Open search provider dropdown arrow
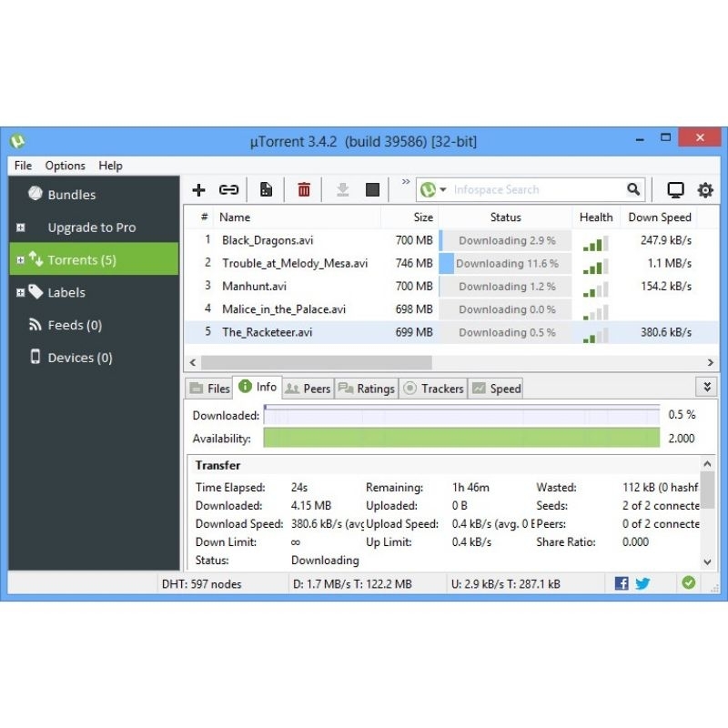The height and width of the screenshot is (728, 728). pyautogui.click(x=443, y=189)
